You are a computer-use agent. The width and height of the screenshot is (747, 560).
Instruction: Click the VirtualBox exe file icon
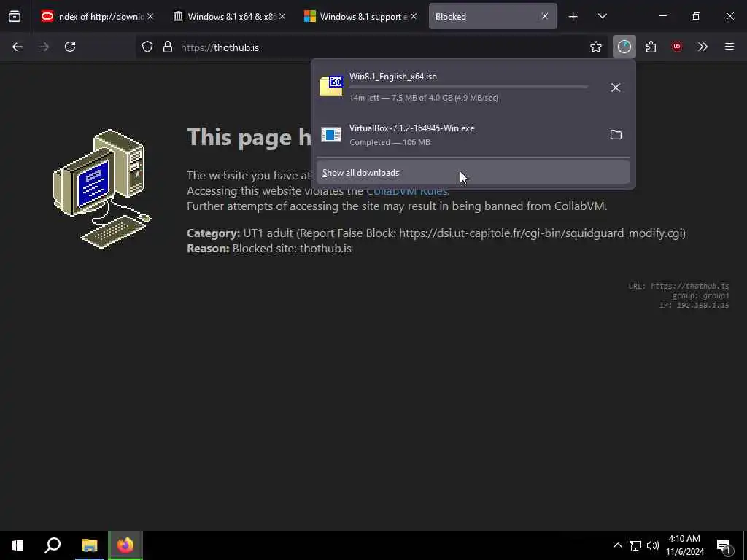(331, 135)
